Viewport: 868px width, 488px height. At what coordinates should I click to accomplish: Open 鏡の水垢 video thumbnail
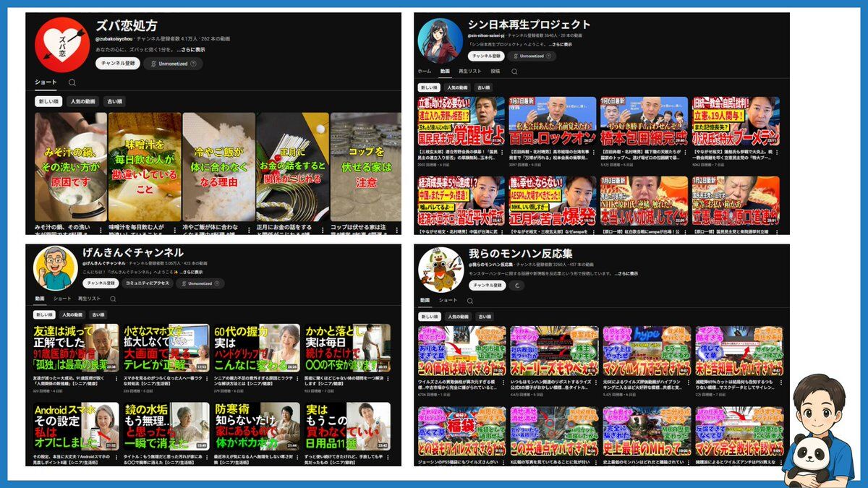click(x=166, y=427)
